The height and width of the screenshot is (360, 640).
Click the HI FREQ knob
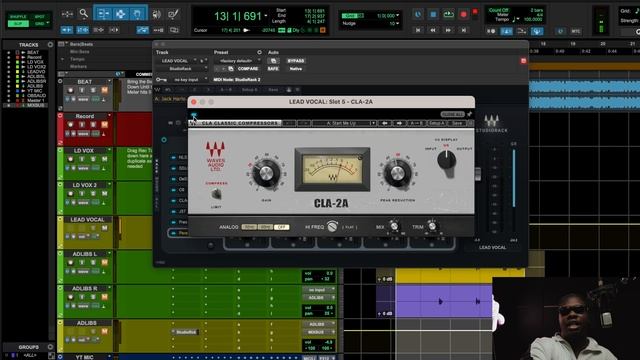pos(333,227)
